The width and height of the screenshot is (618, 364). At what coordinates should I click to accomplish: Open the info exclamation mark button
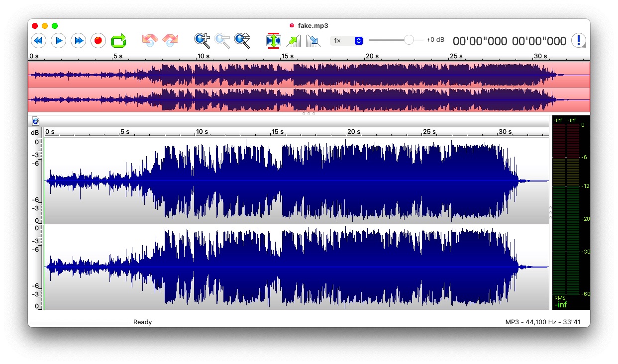[578, 41]
